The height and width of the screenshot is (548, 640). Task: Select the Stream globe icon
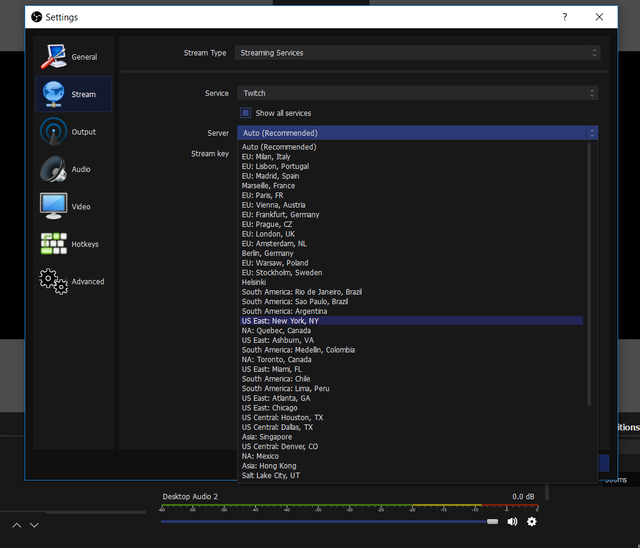(54, 94)
